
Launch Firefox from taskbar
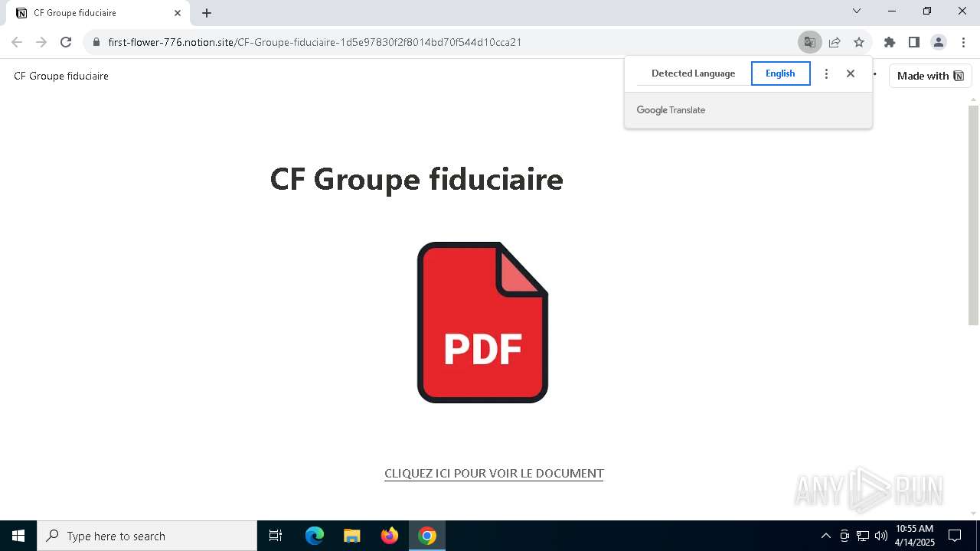click(390, 536)
